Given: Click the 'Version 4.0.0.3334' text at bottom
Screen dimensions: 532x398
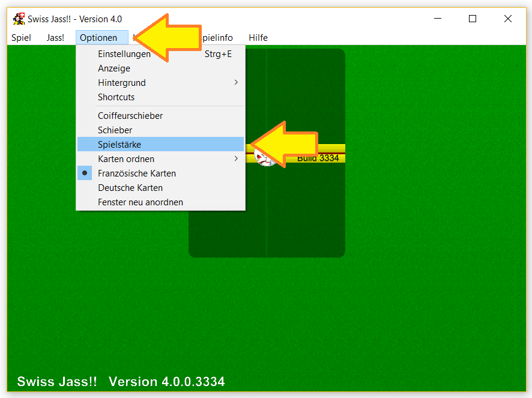Looking at the screenshot, I should click(x=166, y=381).
